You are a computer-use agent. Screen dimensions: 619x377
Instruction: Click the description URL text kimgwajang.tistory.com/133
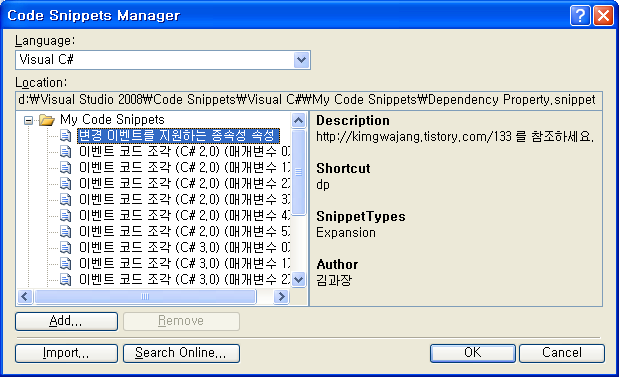(x=414, y=137)
